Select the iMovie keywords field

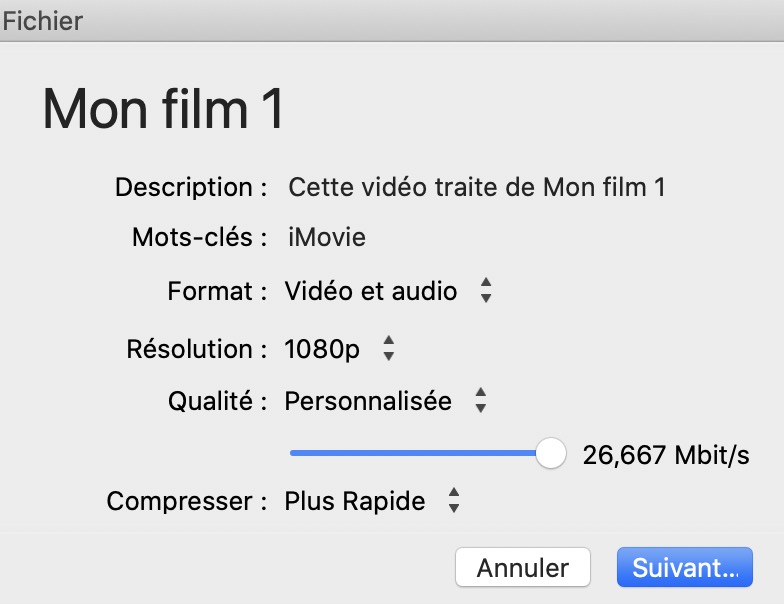click(x=327, y=238)
